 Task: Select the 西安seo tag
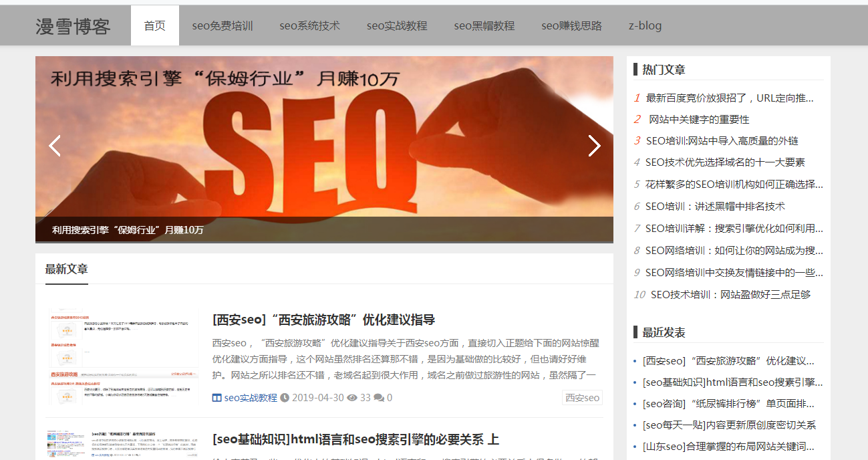582,398
